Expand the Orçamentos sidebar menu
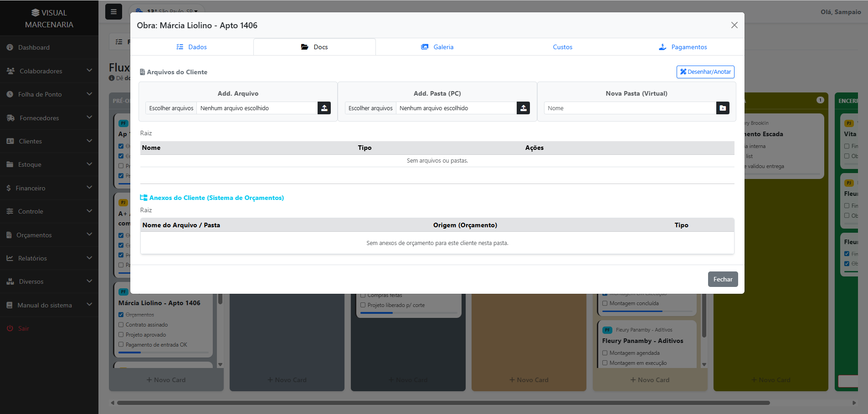Viewport: 868px width, 414px height. click(x=89, y=235)
